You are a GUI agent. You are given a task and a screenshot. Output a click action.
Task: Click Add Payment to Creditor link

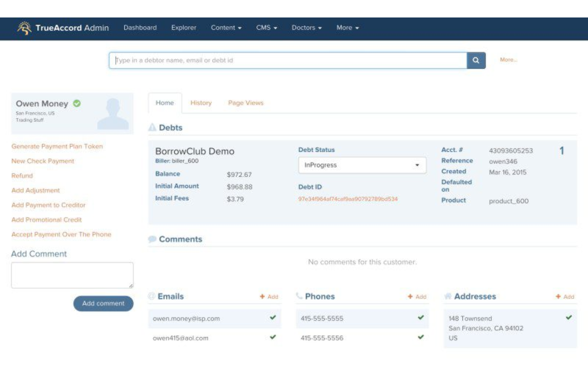(x=48, y=205)
